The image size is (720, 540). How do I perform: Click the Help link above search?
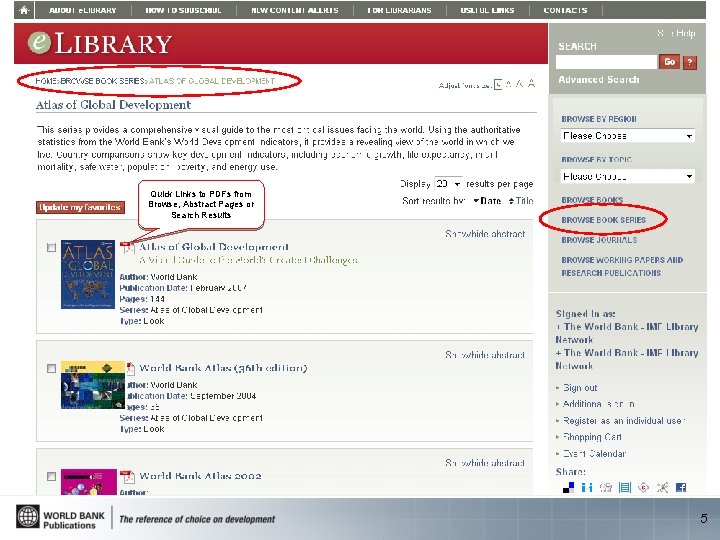pos(686,33)
